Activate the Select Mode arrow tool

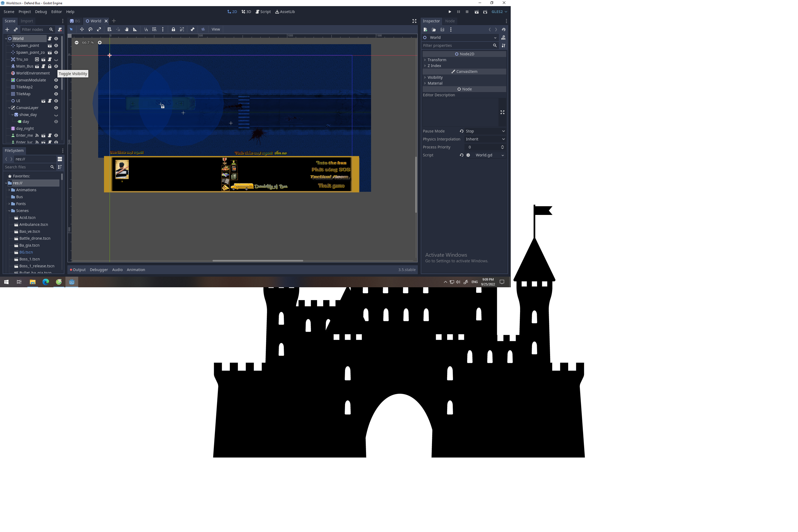pos(71,29)
